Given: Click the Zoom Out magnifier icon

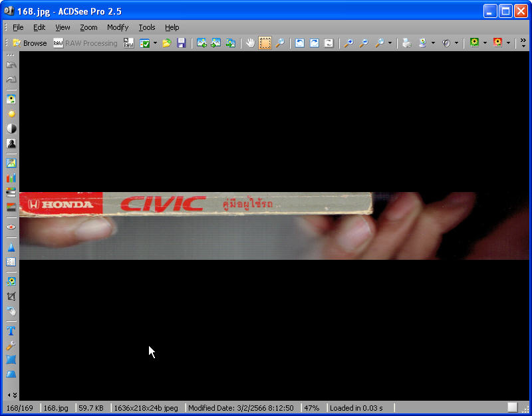Looking at the screenshot, I should [364, 43].
